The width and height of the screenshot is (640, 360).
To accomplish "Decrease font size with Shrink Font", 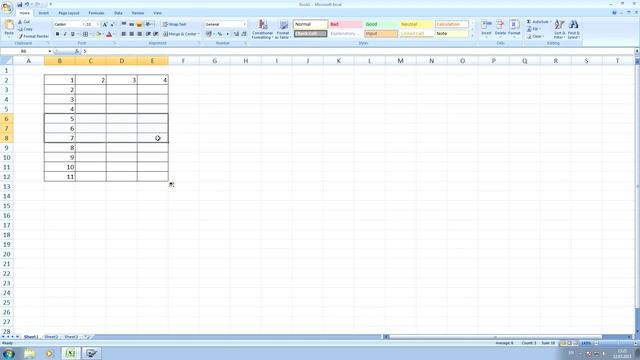I will tap(112, 24).
